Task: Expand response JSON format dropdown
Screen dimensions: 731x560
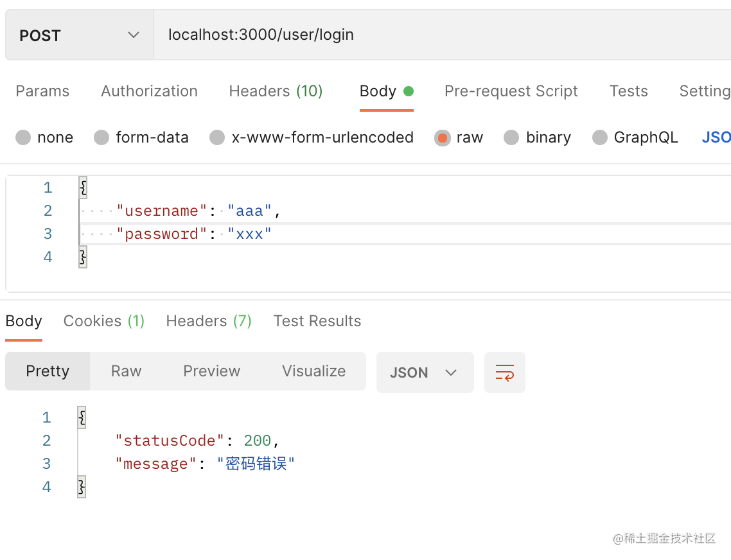Action: (425, 372)
